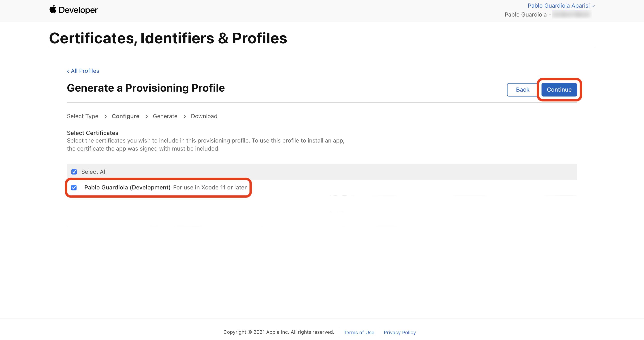Click the chevron between Select Type and Configure
This screenshot has width=644, height=340.
105,116
